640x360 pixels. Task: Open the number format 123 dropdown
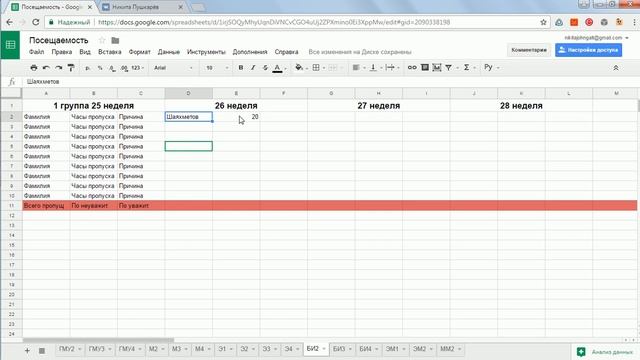click(138, 68)
